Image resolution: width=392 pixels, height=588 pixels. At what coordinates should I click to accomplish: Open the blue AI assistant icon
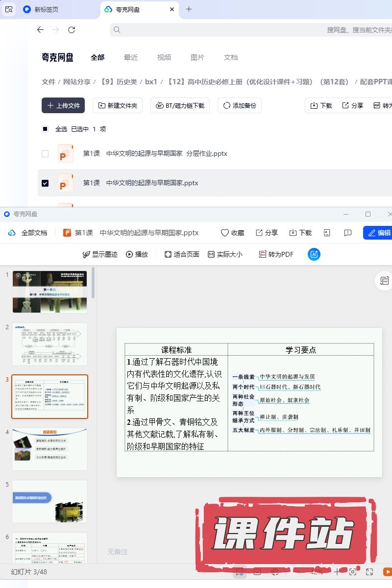314,254
